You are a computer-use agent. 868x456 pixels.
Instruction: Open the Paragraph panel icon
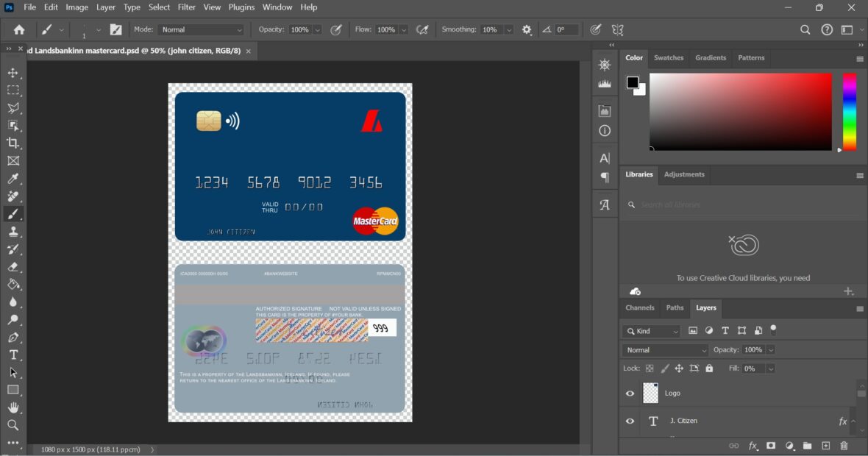point(605,178)
